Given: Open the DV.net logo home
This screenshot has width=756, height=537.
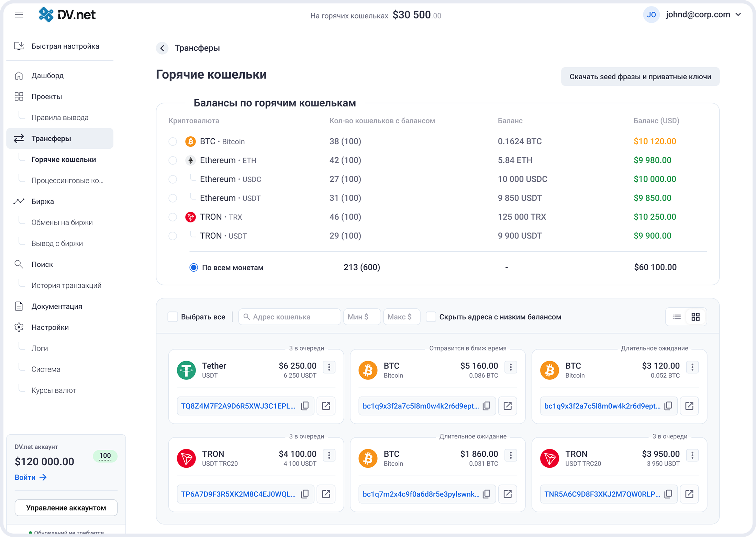Looking at the screenshot, I should (x=67, y=15).
